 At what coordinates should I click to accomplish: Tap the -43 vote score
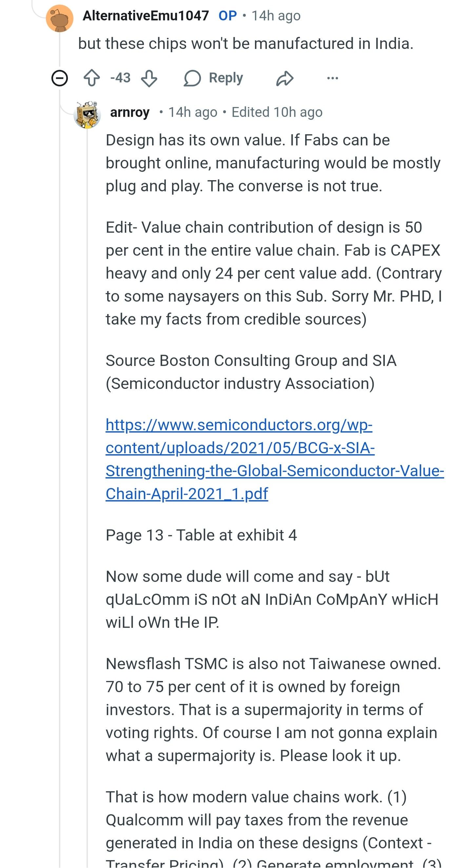click(120, 78)
